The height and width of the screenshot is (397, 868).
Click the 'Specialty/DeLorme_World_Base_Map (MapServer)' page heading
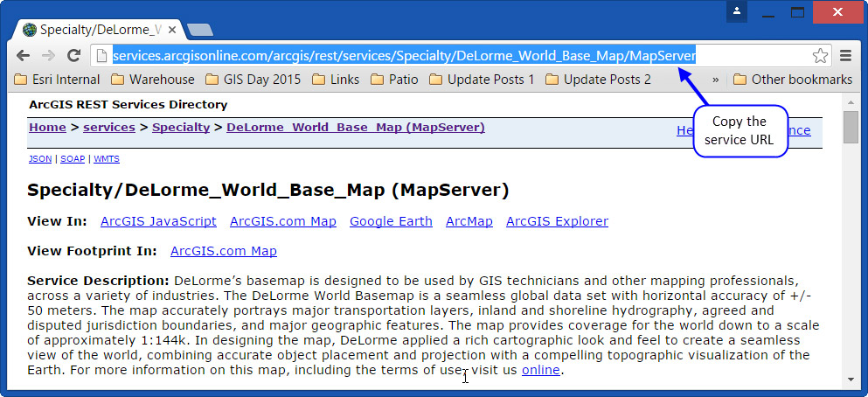[x=268, y=191]
